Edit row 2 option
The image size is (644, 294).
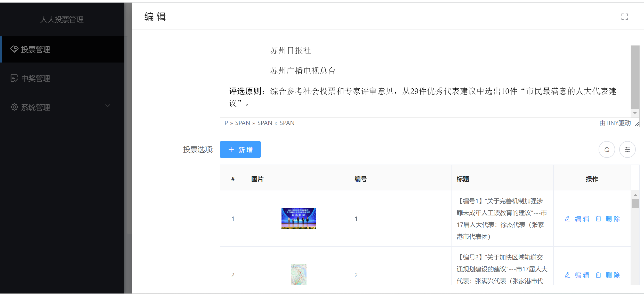pyautogui.click(x=577, y=275)
